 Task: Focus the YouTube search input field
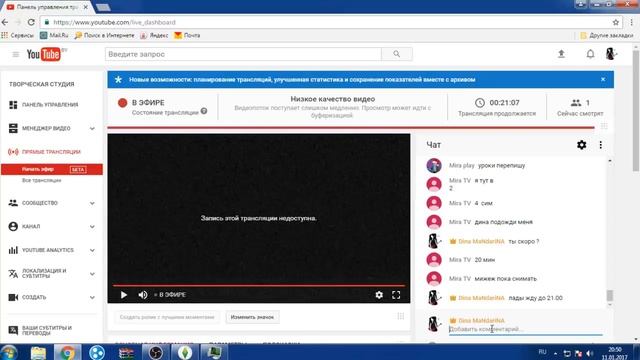coord(243,54)
